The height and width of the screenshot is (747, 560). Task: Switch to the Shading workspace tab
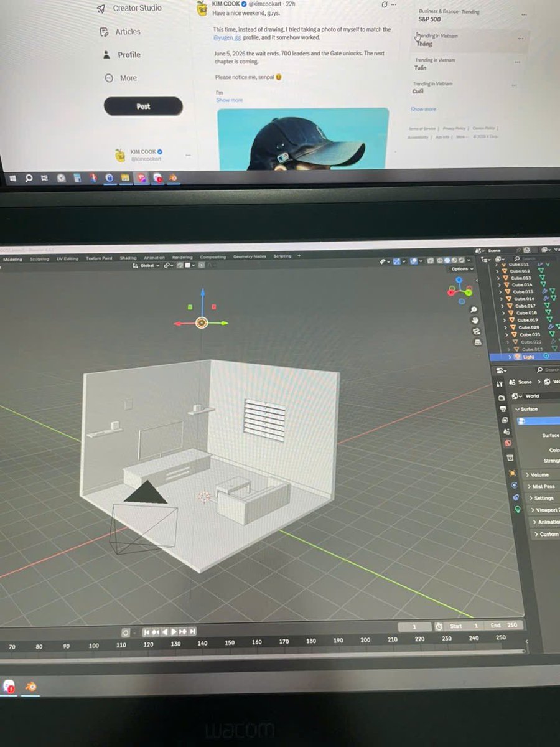pos(128,258)
